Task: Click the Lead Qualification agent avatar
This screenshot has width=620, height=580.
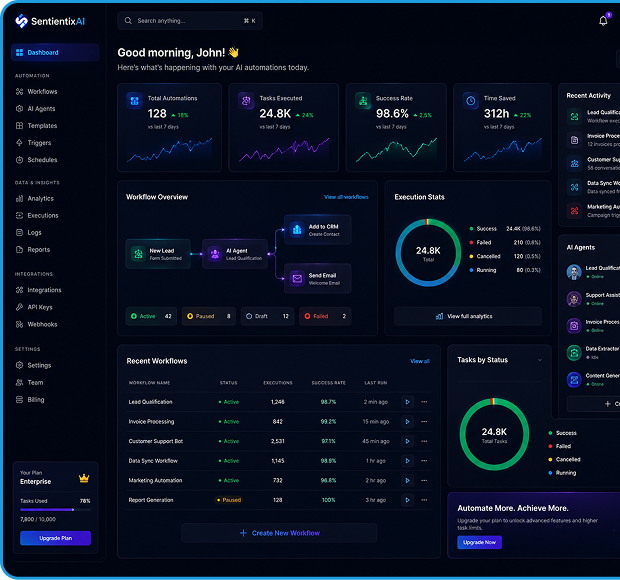Action: click(574, 272)
